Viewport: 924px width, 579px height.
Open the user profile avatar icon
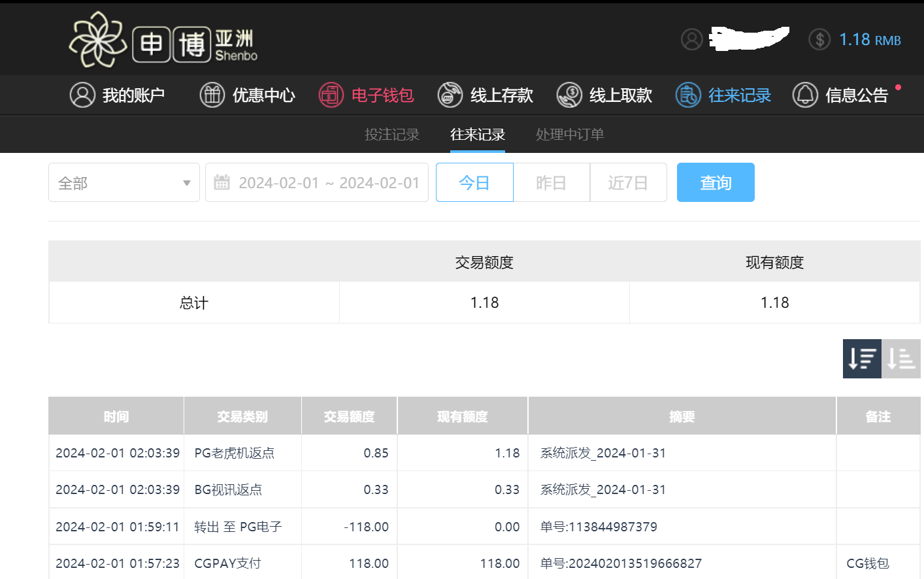click(x=692, y=39)
